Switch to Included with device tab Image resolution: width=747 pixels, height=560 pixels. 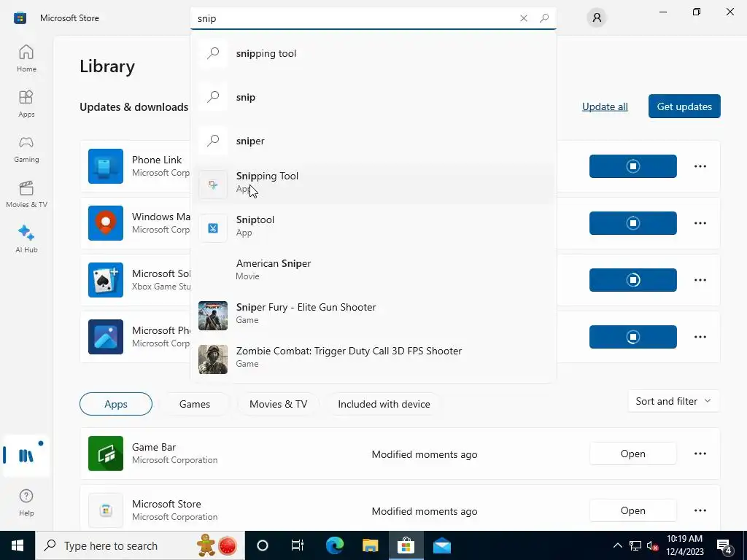pyautogui.click(x=384, y=404)
